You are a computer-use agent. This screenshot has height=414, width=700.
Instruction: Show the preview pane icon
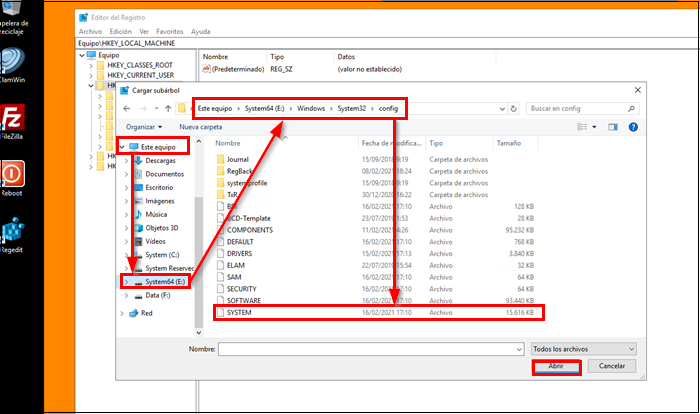(612, 127)
